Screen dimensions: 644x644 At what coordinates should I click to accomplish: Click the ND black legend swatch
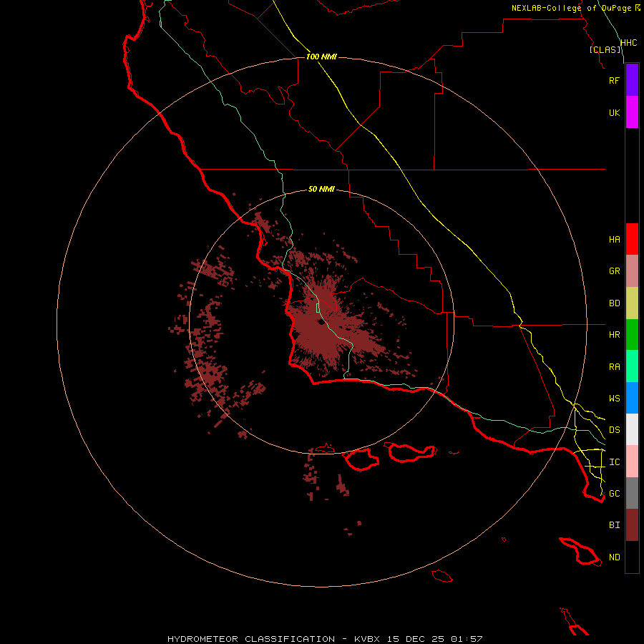pos(632,557)
